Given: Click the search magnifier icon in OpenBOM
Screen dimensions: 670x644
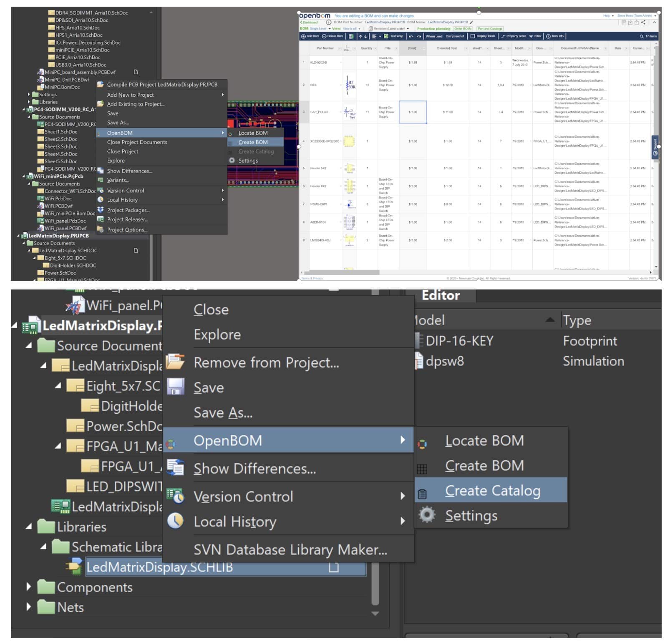Looking at the screenshot, I should pyautogui.click(x=642, y=36).
